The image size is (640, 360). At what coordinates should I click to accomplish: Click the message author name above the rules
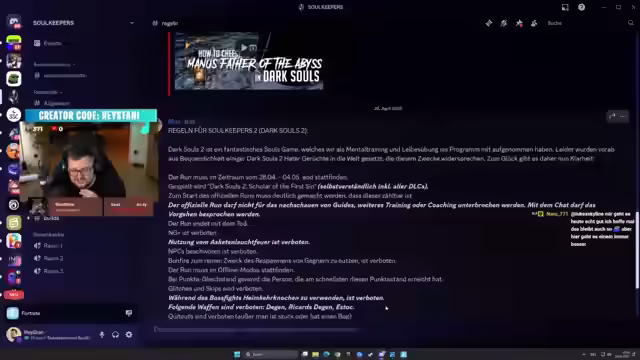click(x=174, y=122)
